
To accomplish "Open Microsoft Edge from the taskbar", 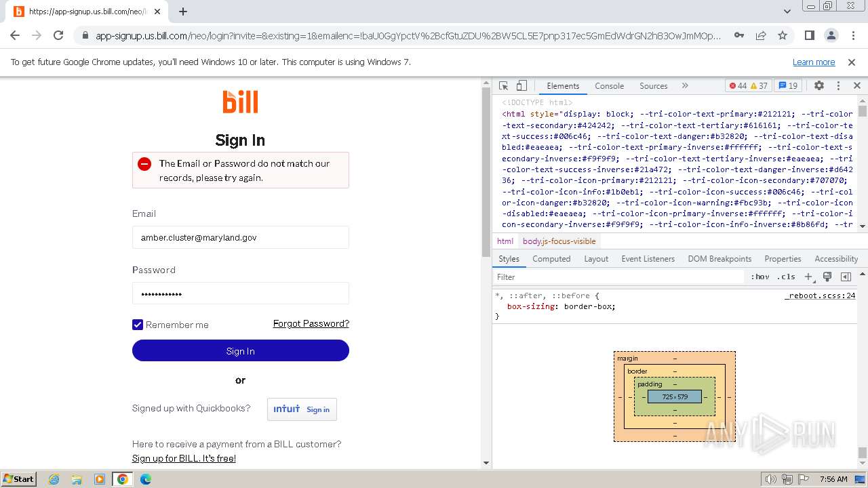I will point(146,479).
